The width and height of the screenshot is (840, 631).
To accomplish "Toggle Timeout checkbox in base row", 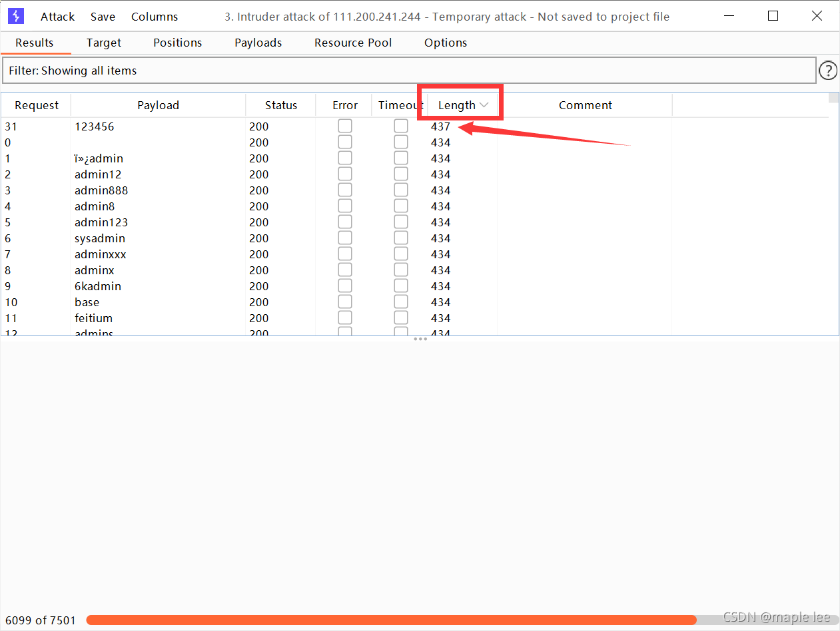I will 401,302.
